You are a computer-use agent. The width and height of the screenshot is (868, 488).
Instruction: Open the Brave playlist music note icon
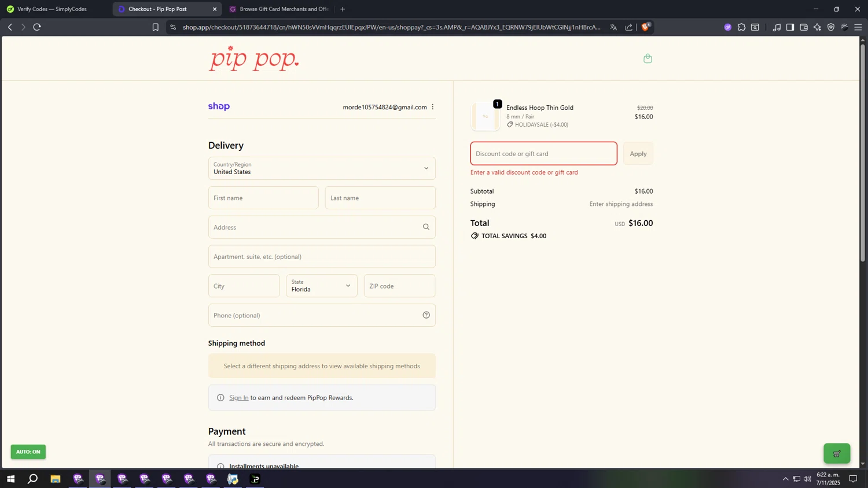(x=777, y=27)
